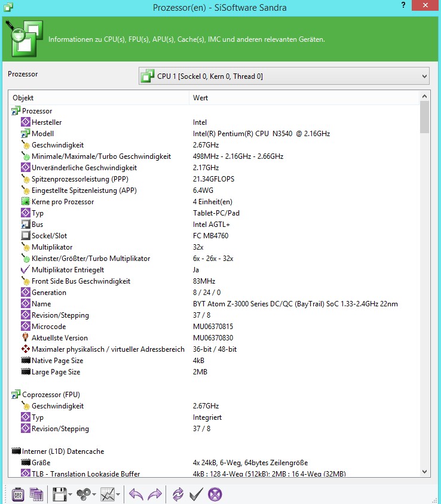Click the refresh/update arrows icon
This screenshot has height=504, width=441.
178,494
